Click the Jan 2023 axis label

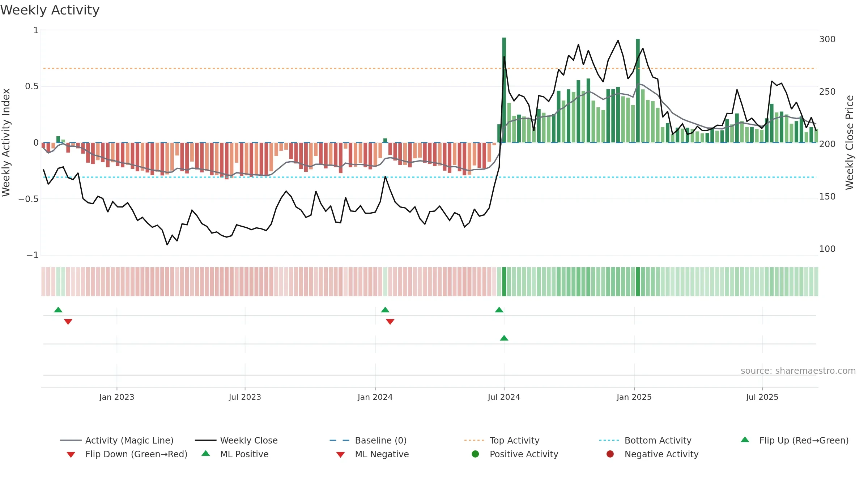pyautogui.click(x=117, y=397)
